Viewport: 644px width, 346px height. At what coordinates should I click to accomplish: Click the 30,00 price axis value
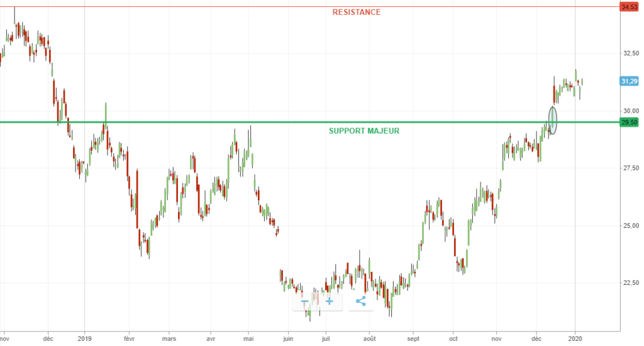tap(631, 111)
